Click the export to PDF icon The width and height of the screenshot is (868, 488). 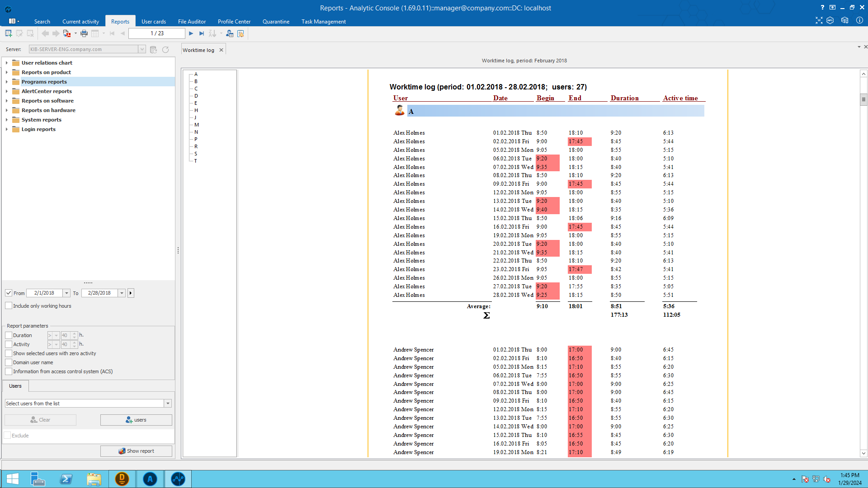[67, 33]
